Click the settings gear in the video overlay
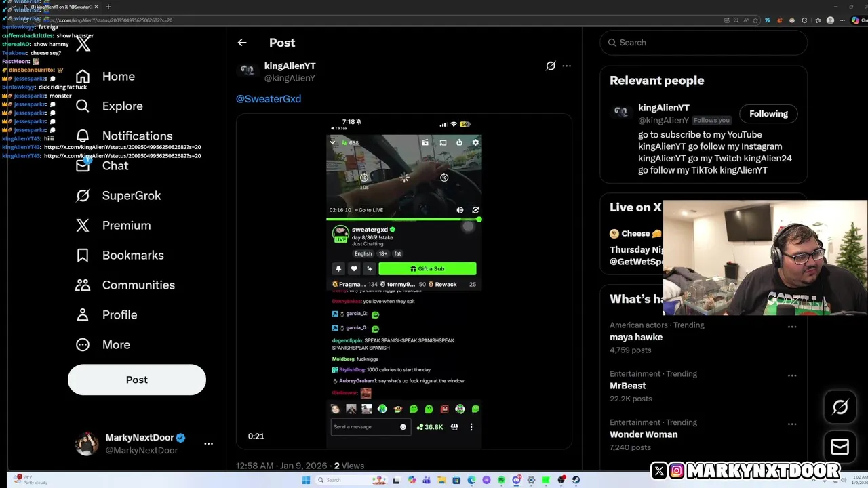Viewport: 868px width, 488px height. tap(475, 142)
